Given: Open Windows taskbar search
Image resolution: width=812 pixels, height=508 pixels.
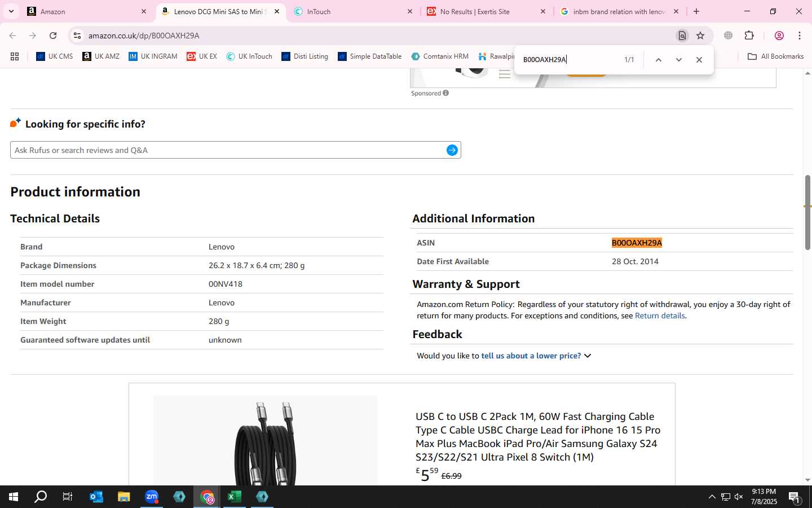Looking at the screenshot, I should 41,497.
